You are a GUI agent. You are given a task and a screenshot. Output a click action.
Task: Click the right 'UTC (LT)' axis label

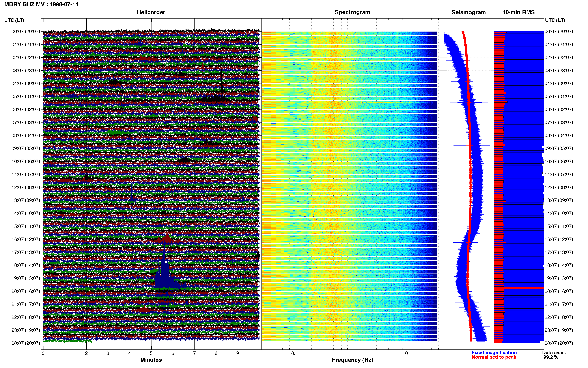coord(555,20)
